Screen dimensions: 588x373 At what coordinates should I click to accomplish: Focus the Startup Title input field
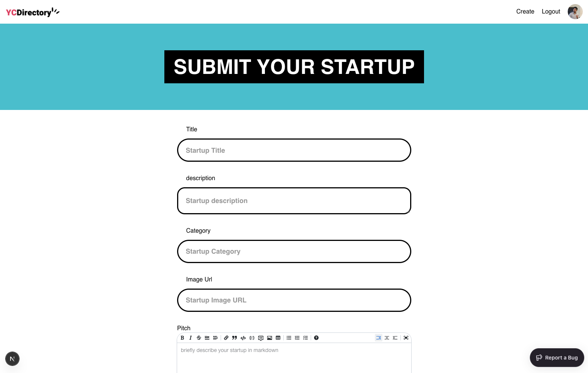point(294,150)
